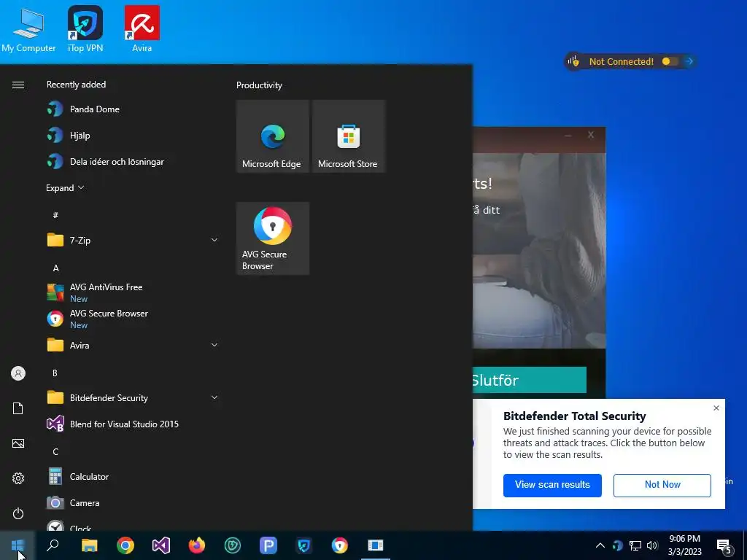Click the # letter group header
The image size is (747, 560).
click(x=55, y=215)
